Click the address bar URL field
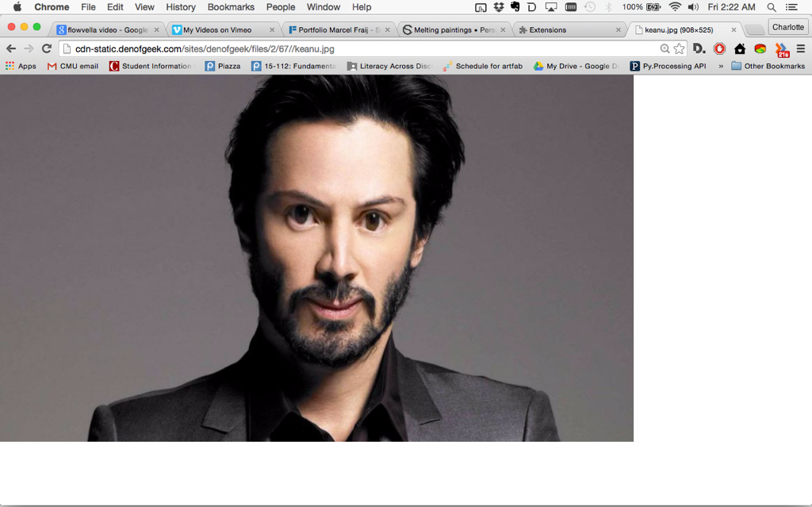812x507 pixels. point(357,48)
